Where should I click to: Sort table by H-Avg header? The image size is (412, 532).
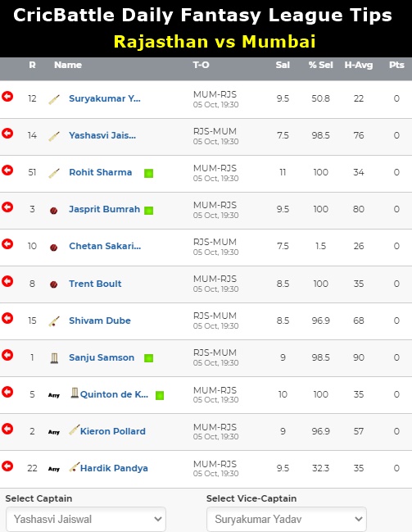point(359,65)
